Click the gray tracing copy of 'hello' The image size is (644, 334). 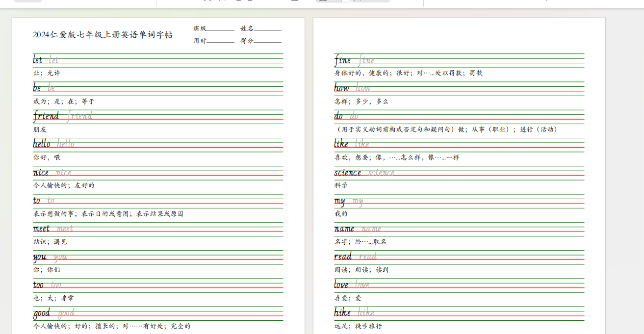[66, 144]
